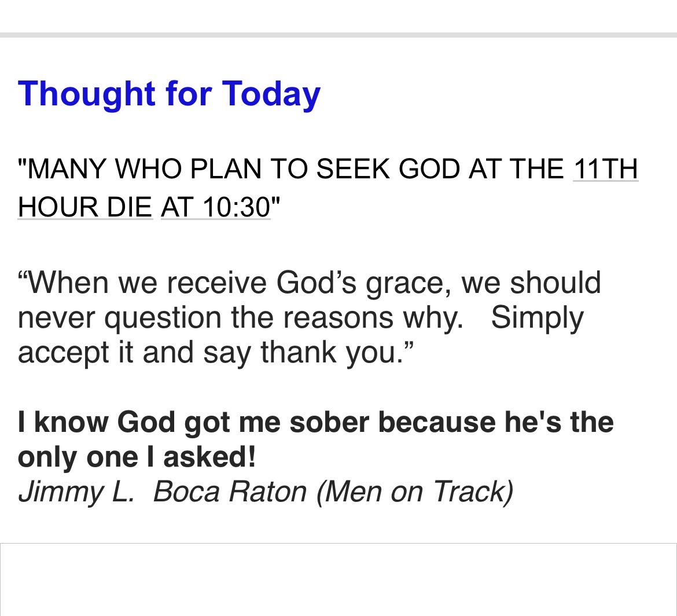The height and width of the screenshot is (616, 677).
Task: Click the gray divider bar at top
Action: click(x=338, y=35)
